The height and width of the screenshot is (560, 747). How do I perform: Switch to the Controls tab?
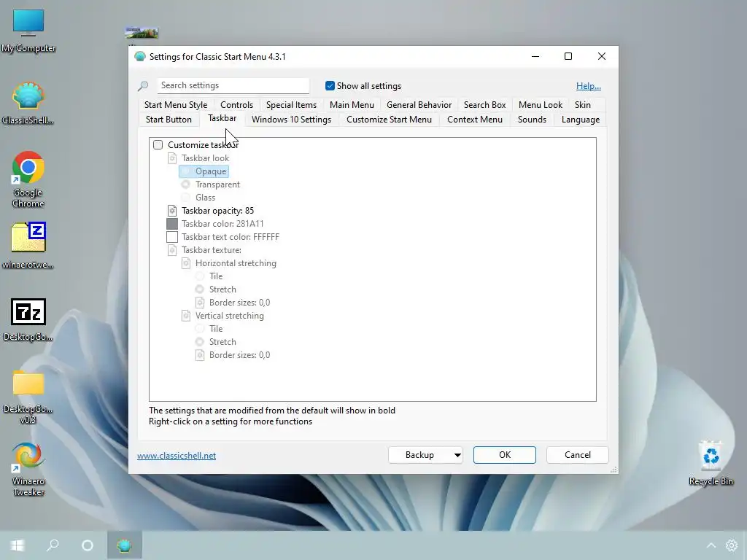[x=237, y=105]
